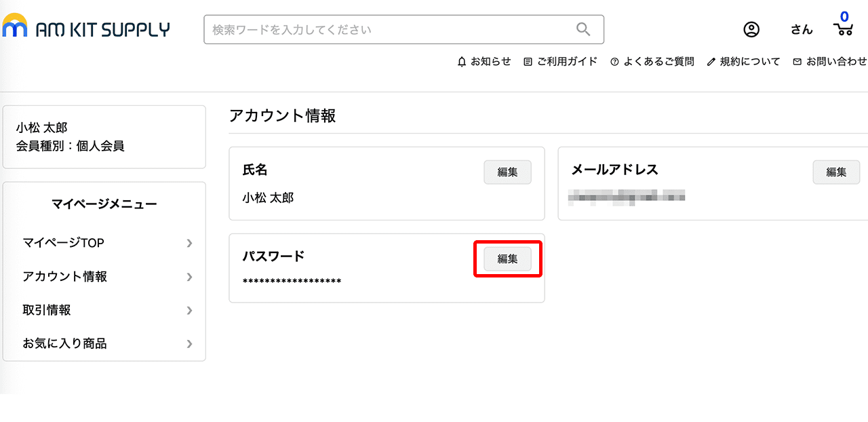Screen dimensions: 868x422
Task: Click the bell icon next to お知らせ
Action: [462, 61]
